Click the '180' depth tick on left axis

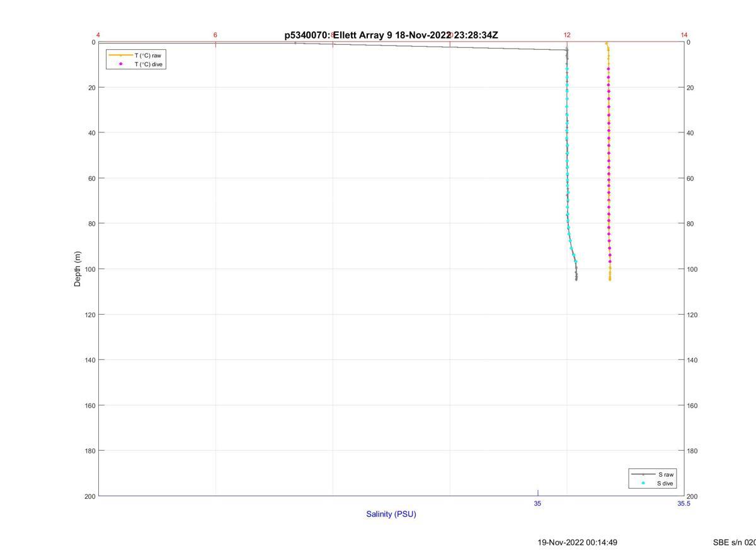coord(89,451)
